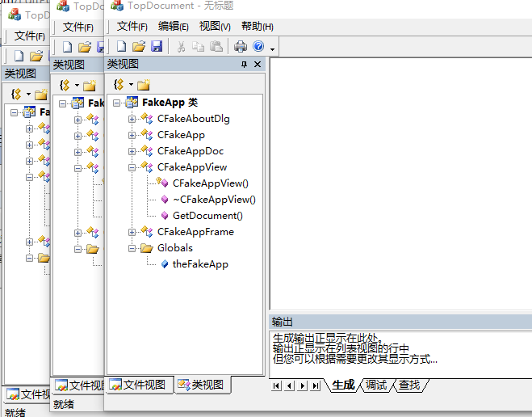Click the Cut scissors icon in toolbar
This screenshot has width=532, height=417.
tap(181, 47)
